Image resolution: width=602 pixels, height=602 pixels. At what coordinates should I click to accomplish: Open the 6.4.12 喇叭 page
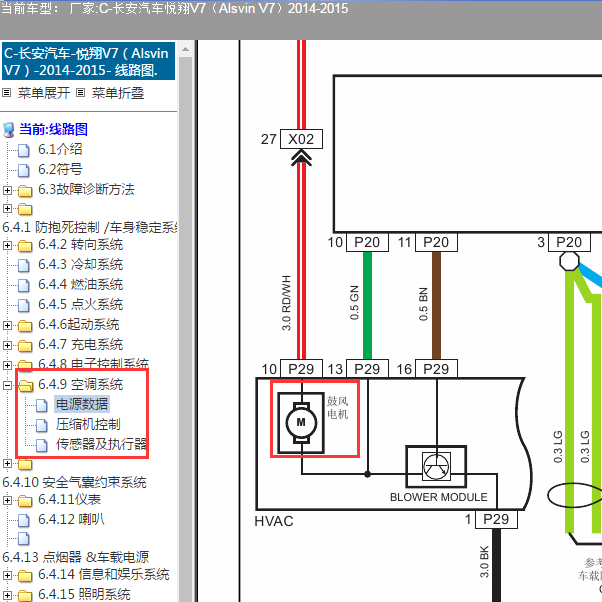tap(71, 519)
